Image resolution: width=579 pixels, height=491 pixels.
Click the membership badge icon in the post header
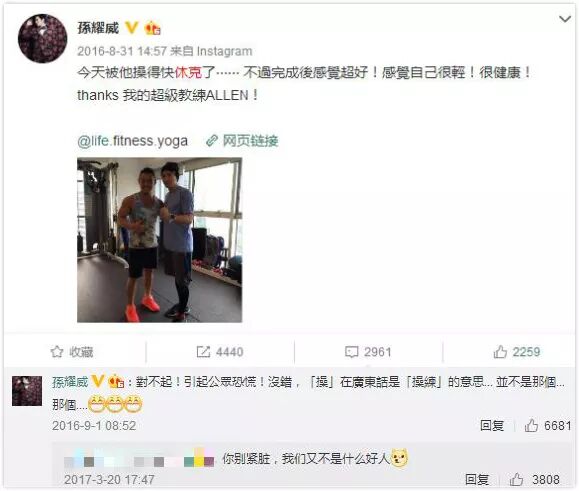[x=153, y=28]
